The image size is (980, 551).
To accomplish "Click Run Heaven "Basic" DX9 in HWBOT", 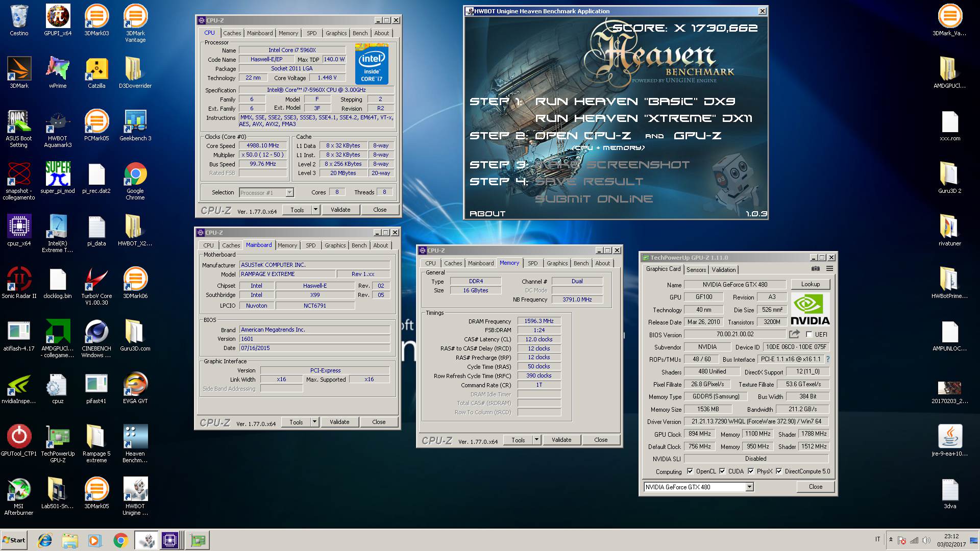I will 635,102.
